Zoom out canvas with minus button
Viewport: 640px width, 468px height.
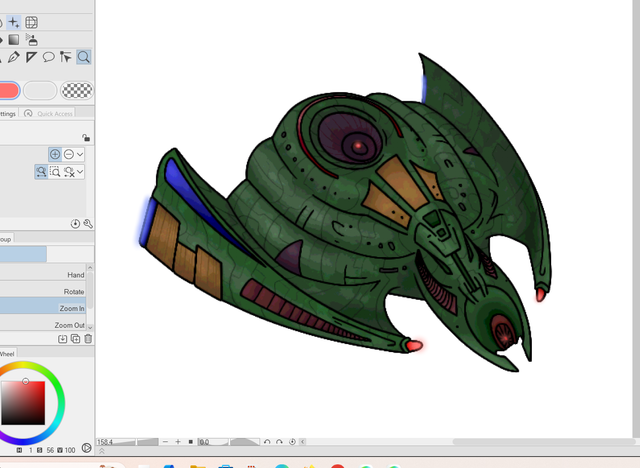pyautogui.click(x=165, y=442)
